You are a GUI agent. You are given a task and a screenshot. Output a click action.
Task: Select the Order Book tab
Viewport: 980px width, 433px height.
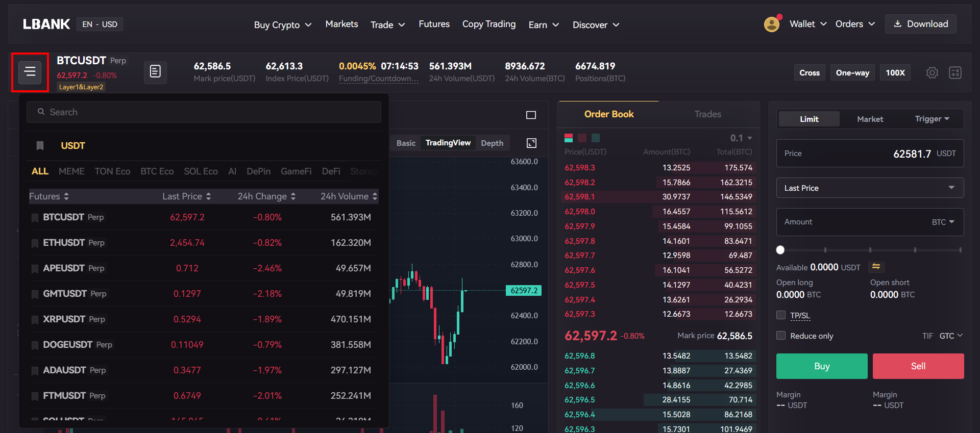(609, 114)
